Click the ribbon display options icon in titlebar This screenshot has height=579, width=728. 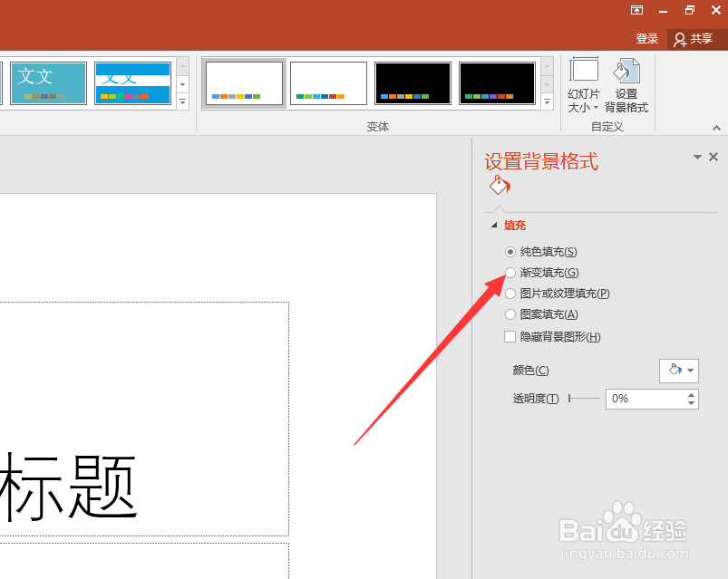[x=636, y=10]
